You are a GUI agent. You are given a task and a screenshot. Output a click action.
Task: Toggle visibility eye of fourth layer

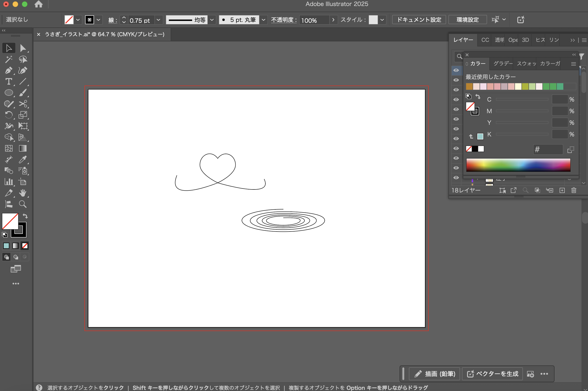[456, 99]
